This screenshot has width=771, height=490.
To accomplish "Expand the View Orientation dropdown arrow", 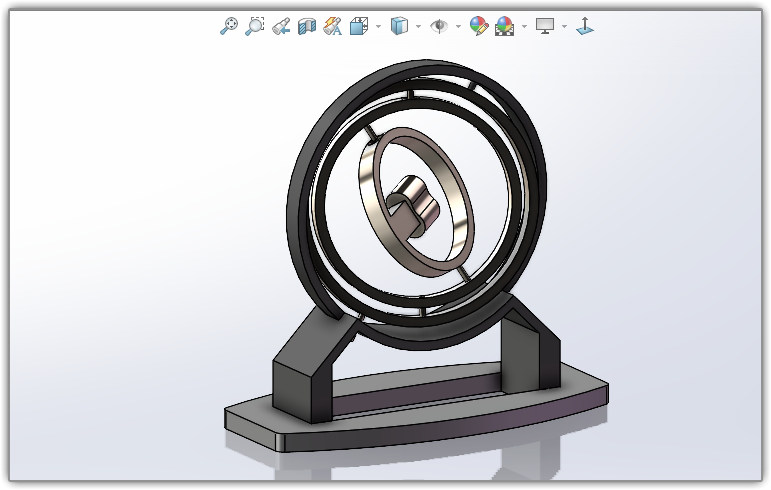I will click(x=378, y=26).
